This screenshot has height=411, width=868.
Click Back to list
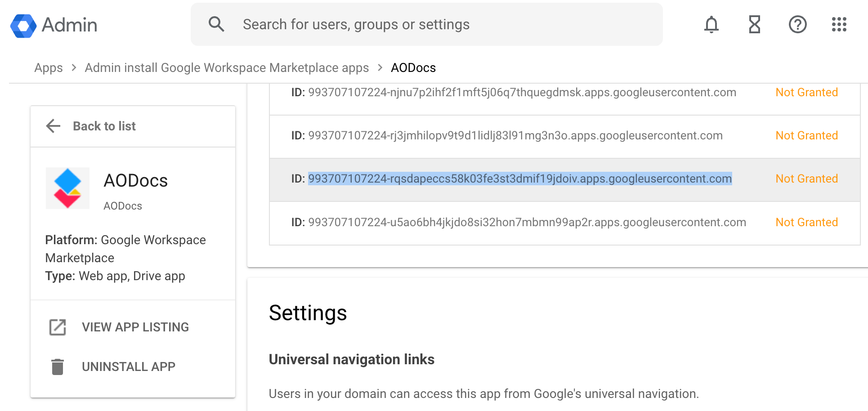click(x=104, y=126)
